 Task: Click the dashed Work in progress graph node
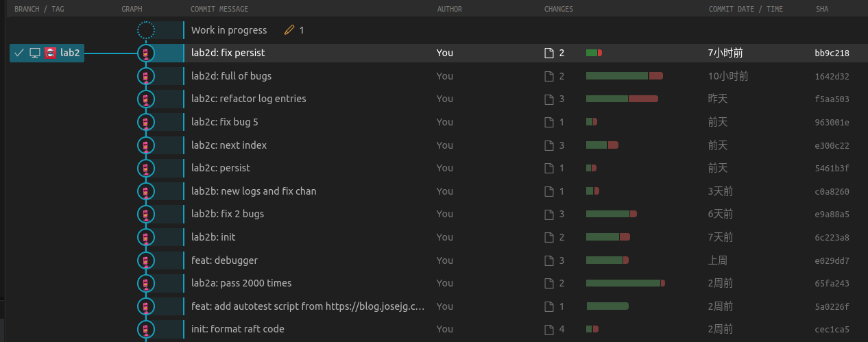(145, 30)
